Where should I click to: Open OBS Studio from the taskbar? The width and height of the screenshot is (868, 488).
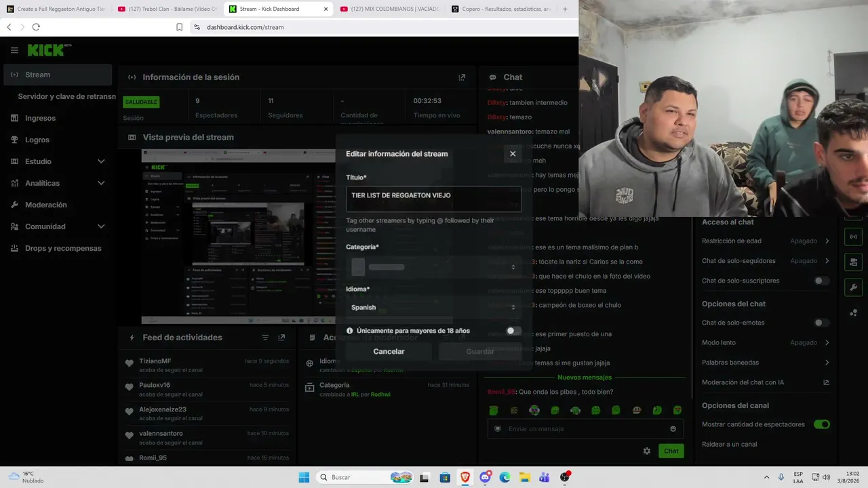pos(565,477)
